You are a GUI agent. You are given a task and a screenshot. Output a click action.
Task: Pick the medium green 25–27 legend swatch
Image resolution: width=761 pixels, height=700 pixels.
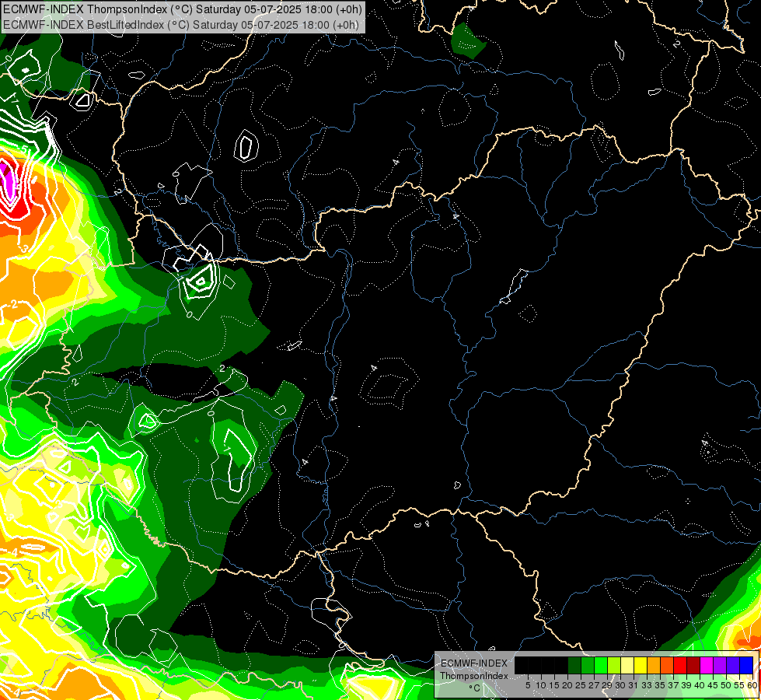point(588,665)
